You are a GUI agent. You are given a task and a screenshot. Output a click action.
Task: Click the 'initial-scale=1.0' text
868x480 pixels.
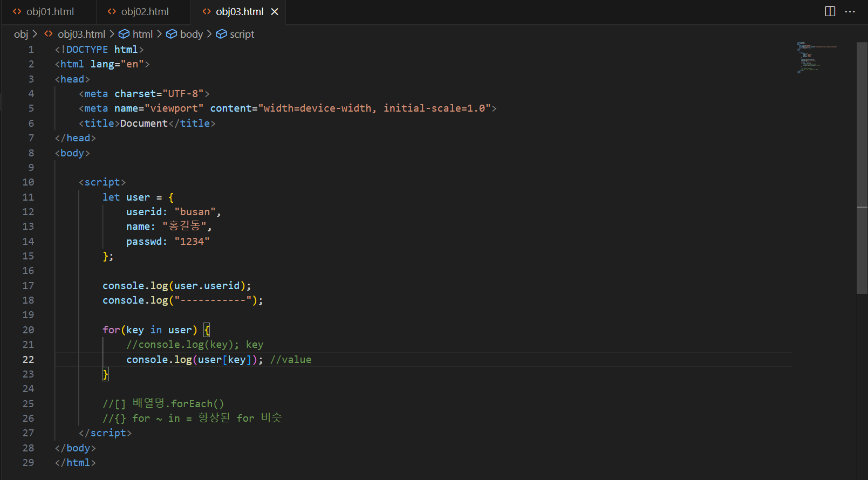pyautogui.click(x=434, y=108)
